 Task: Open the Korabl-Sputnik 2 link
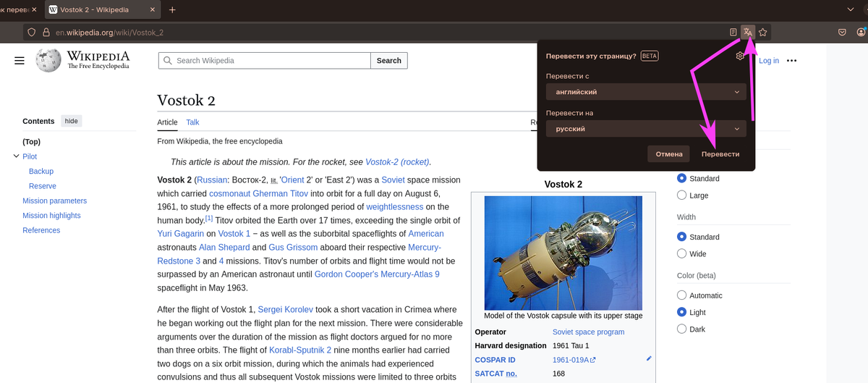point(300,350)
